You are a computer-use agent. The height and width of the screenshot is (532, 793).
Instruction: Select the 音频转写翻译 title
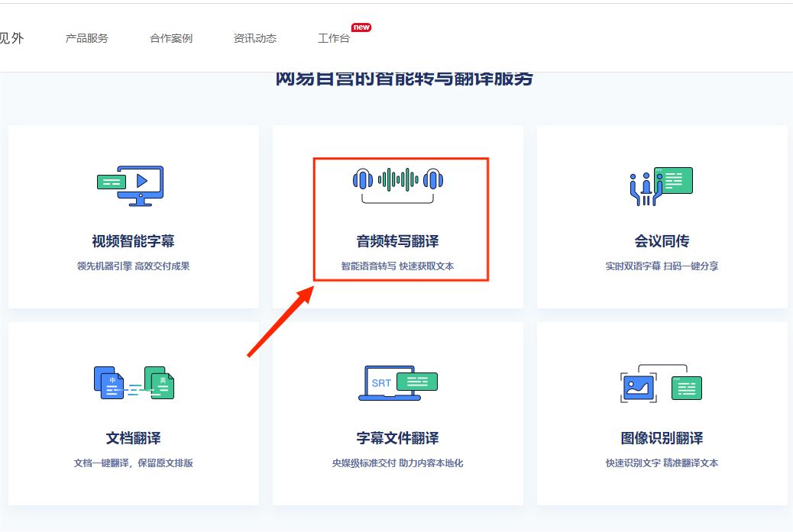tap(397, 241)
